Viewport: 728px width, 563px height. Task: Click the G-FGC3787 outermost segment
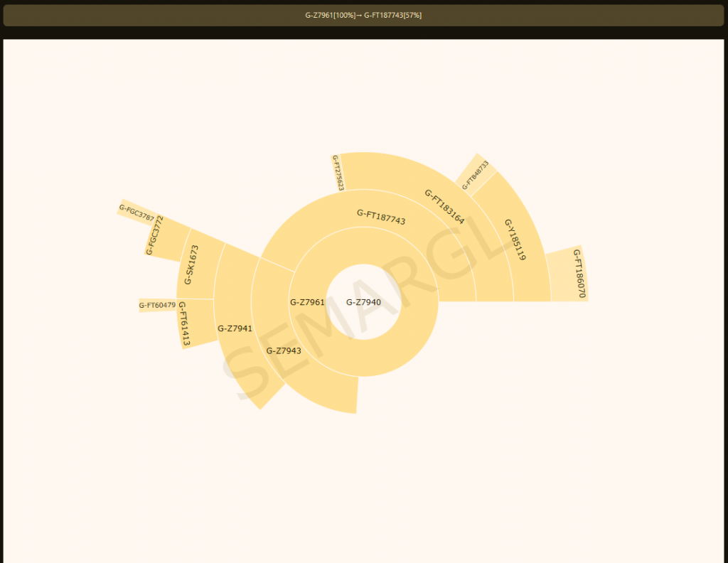(x=136, y=211)
